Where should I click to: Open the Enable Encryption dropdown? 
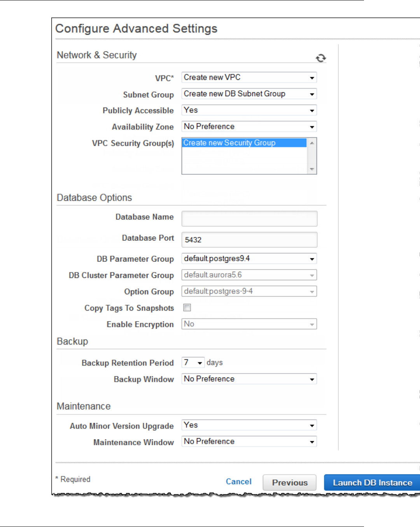[x=249, y=324]
